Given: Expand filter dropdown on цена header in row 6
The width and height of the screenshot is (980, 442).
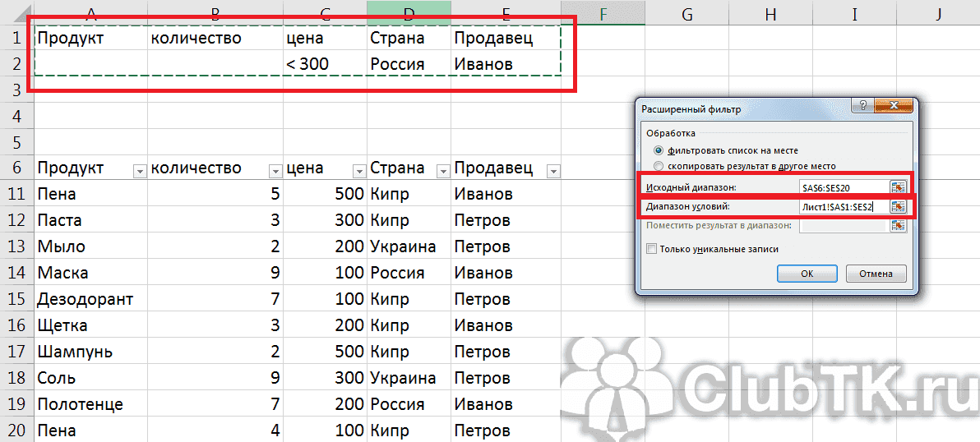Looking at the screenshot, I should (x=358, y=171).
